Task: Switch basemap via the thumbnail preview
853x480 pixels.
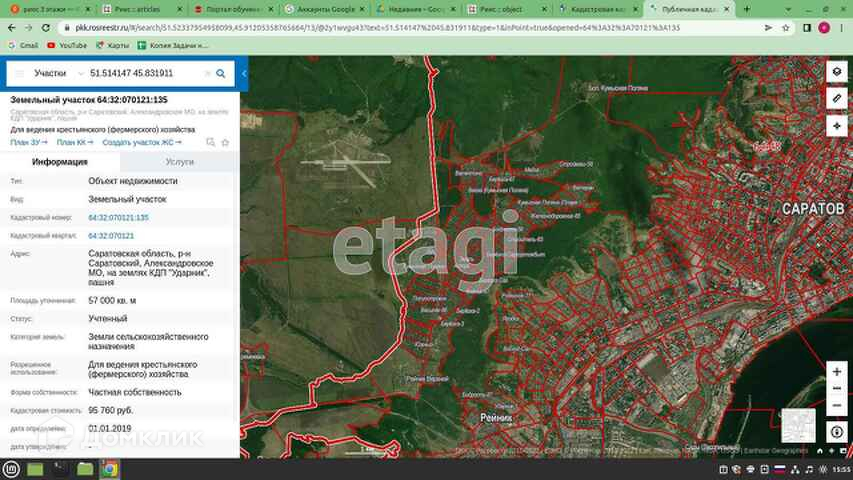Action: (x=798, y=426)
